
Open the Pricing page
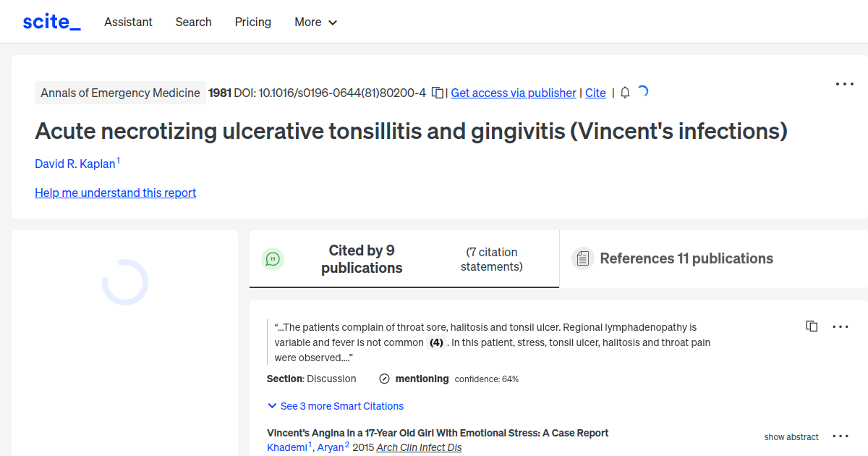[x=252, y=22]
